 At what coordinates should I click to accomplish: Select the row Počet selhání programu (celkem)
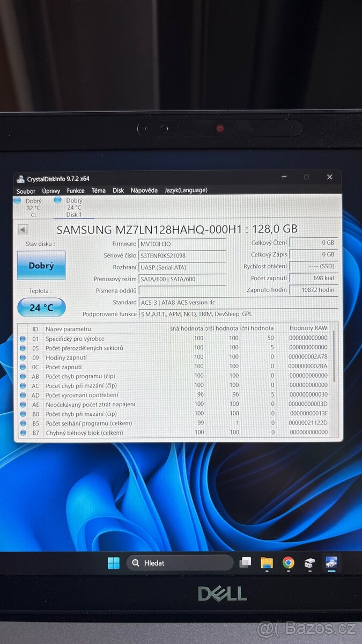coord(174,423)
